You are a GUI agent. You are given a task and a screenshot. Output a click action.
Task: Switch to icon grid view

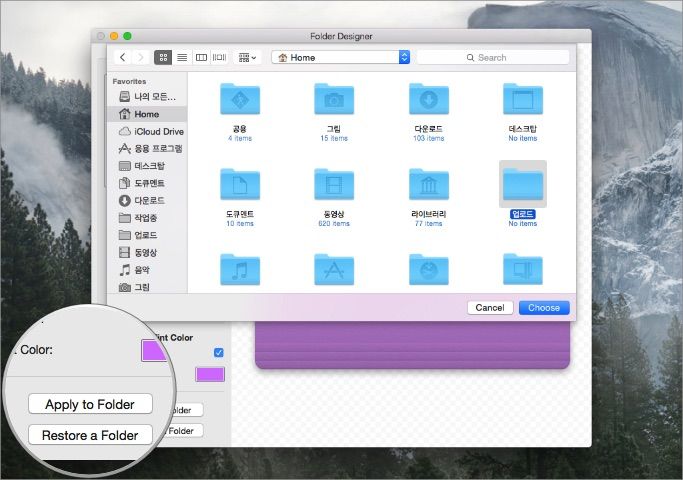click(x=163, y=57)
